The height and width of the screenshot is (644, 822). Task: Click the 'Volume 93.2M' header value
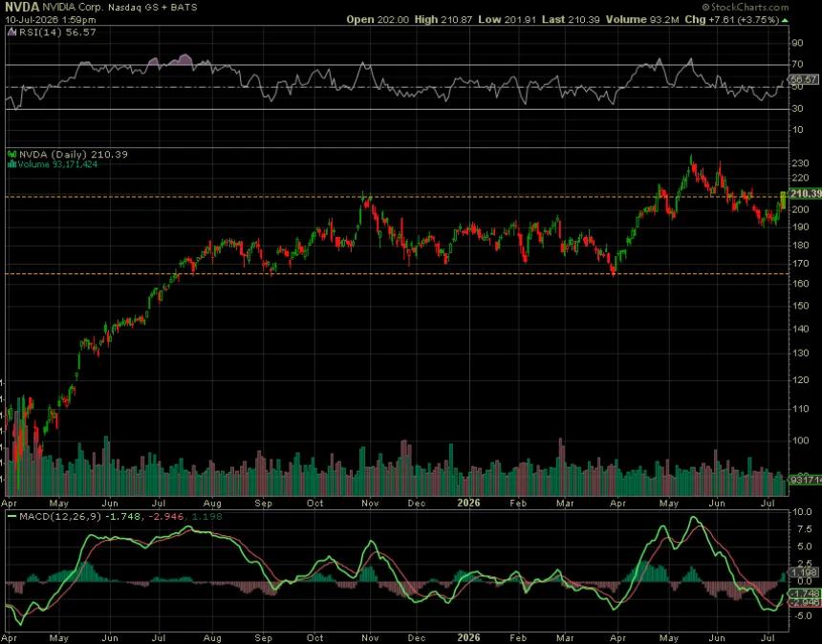click(x=642, y=19)
